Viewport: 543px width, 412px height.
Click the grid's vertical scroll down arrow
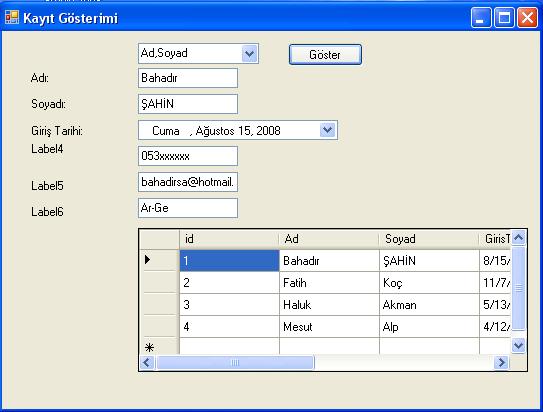click(518, 345)
